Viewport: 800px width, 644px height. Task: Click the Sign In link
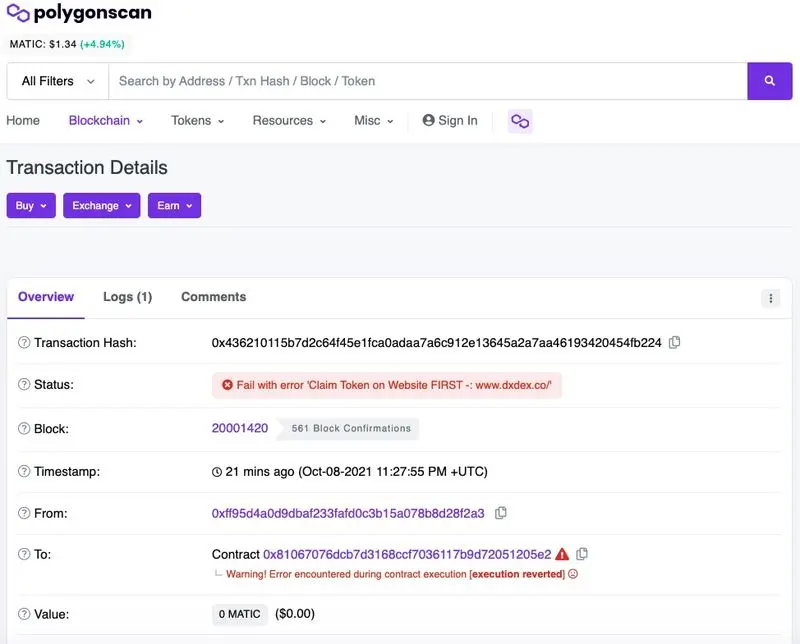[450, 121]
